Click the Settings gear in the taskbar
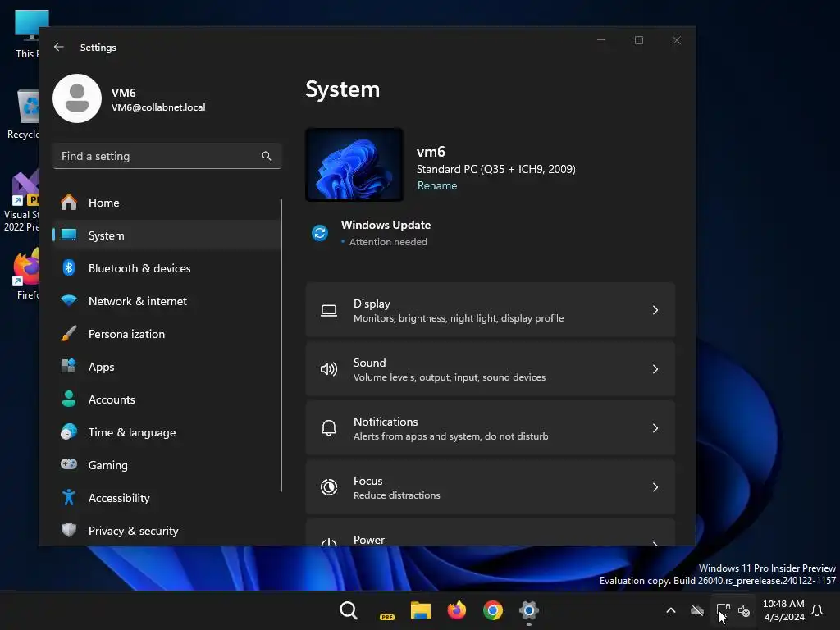 click(529, 610)
